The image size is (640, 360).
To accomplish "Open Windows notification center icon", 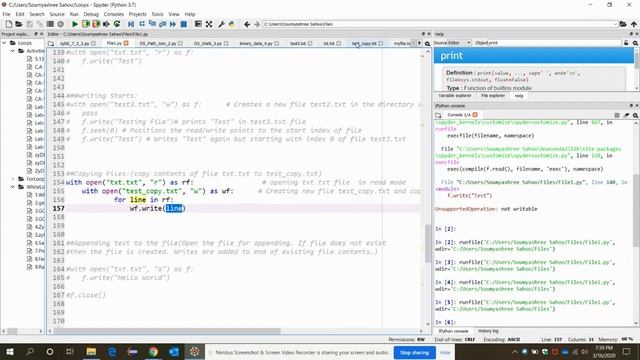I will (x=627, y=351).
